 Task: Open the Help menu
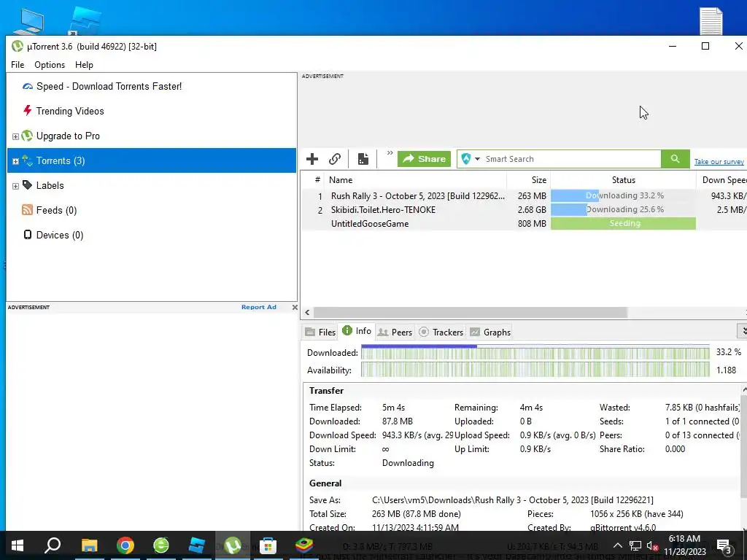[x=84, y=65]
